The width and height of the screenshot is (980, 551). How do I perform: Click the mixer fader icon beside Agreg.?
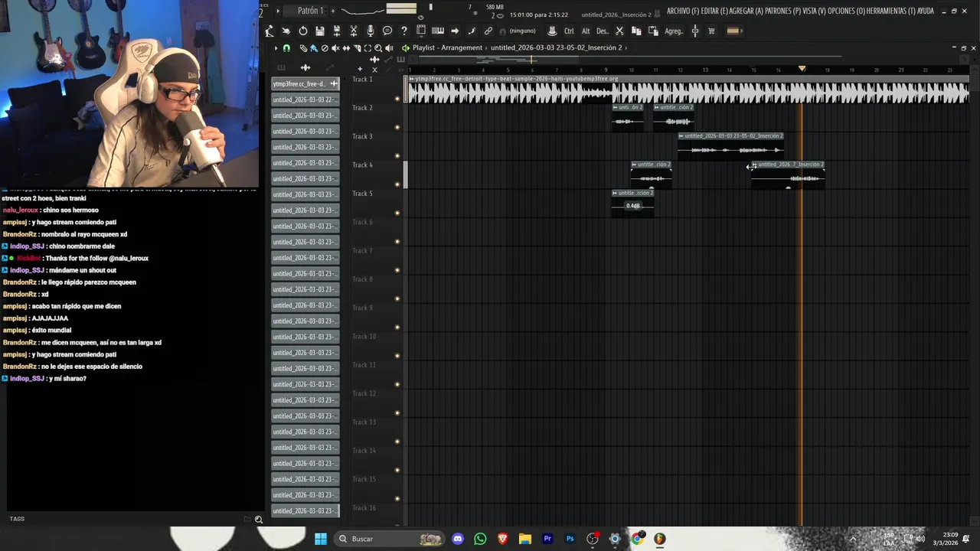point(695,31)
